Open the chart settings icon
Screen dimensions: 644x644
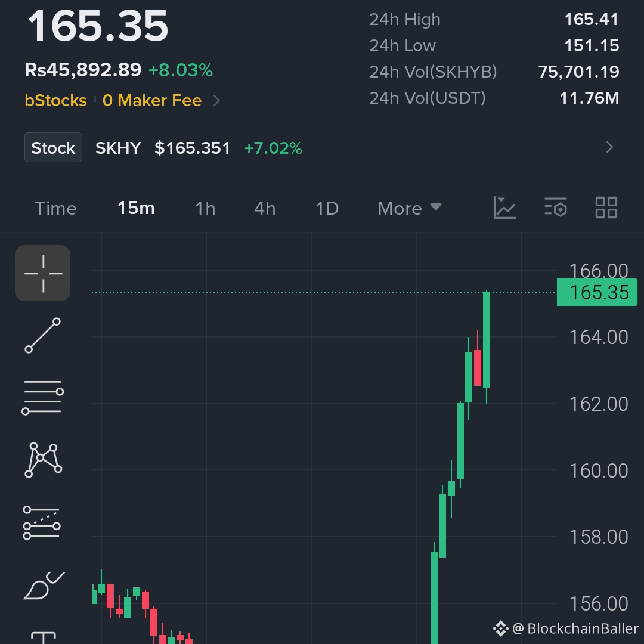coord(556,207)
